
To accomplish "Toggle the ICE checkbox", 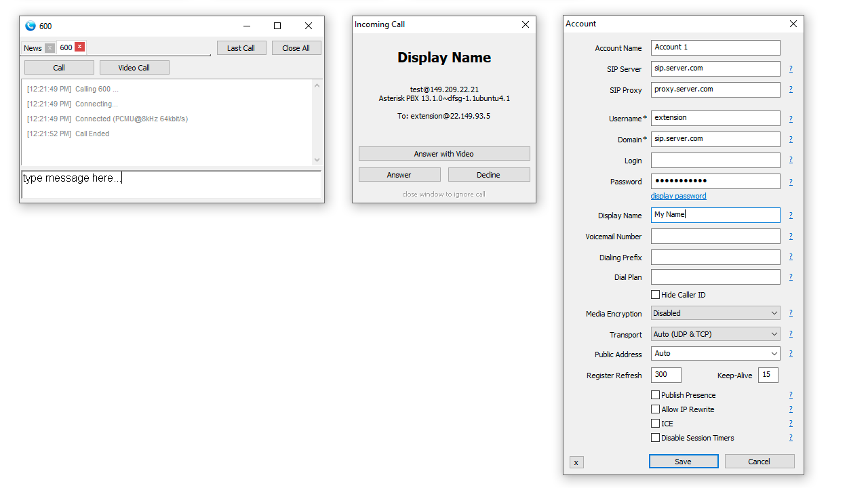I will (655, 424).
